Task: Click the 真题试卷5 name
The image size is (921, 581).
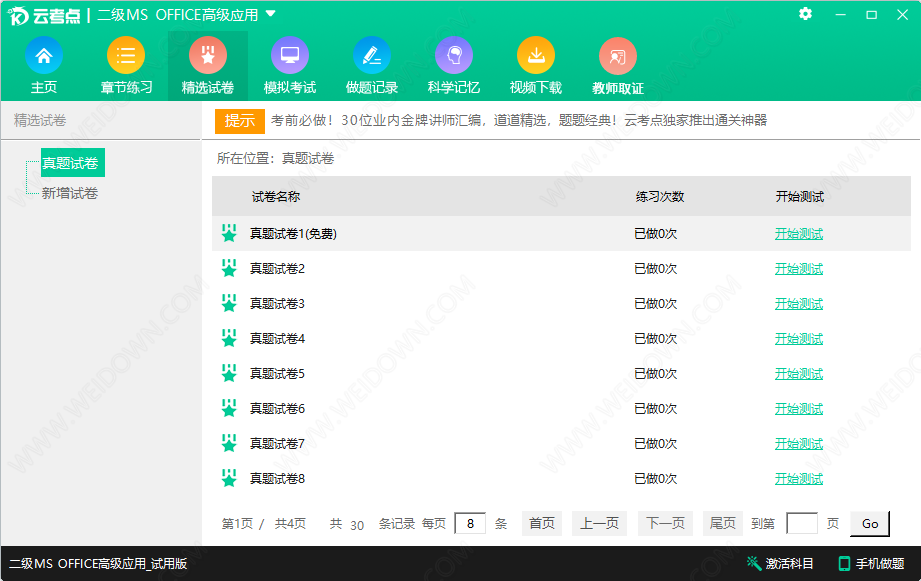Action: click(277, 374)
